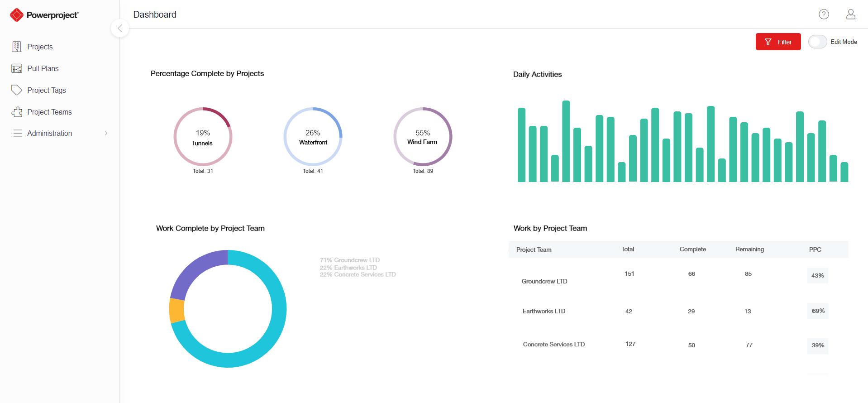
Task: Toggle the Edit Mode switch
Action: coord(818,42)
